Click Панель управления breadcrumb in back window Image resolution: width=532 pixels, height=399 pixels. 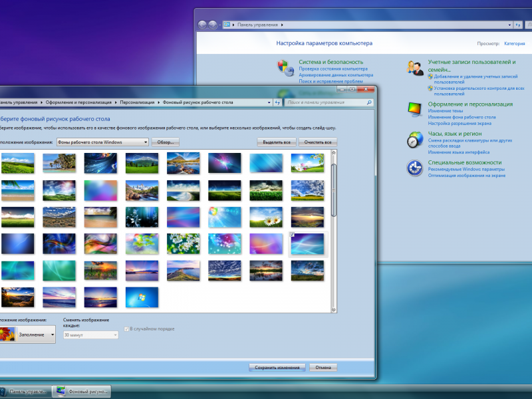(257, 25)
